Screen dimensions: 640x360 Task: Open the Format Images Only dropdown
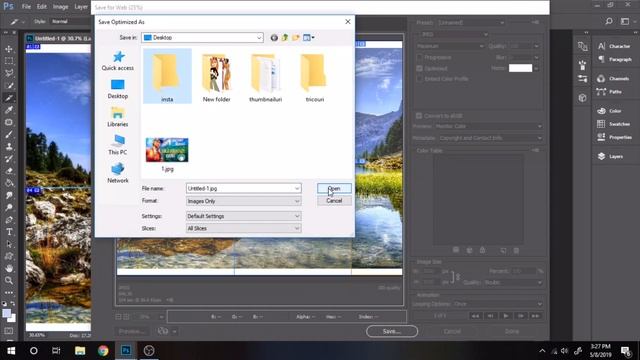(244, 201)
